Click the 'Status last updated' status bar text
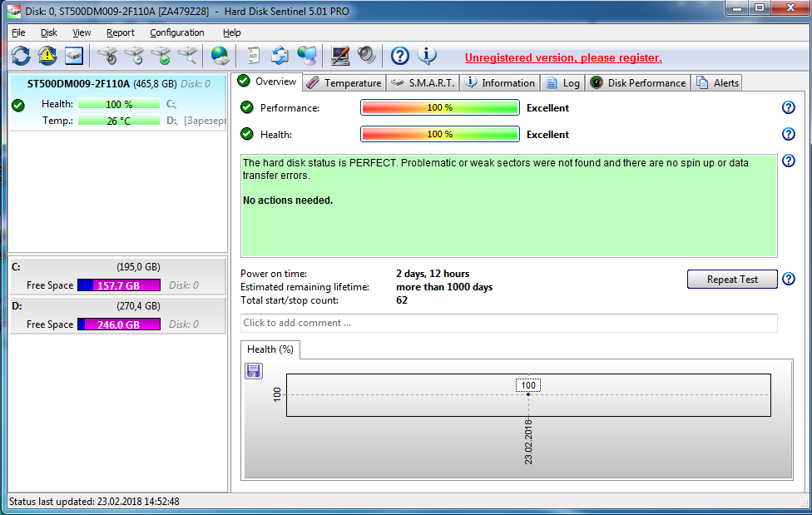The width and height of the screenshot is (812, 515). click(94, 502)
